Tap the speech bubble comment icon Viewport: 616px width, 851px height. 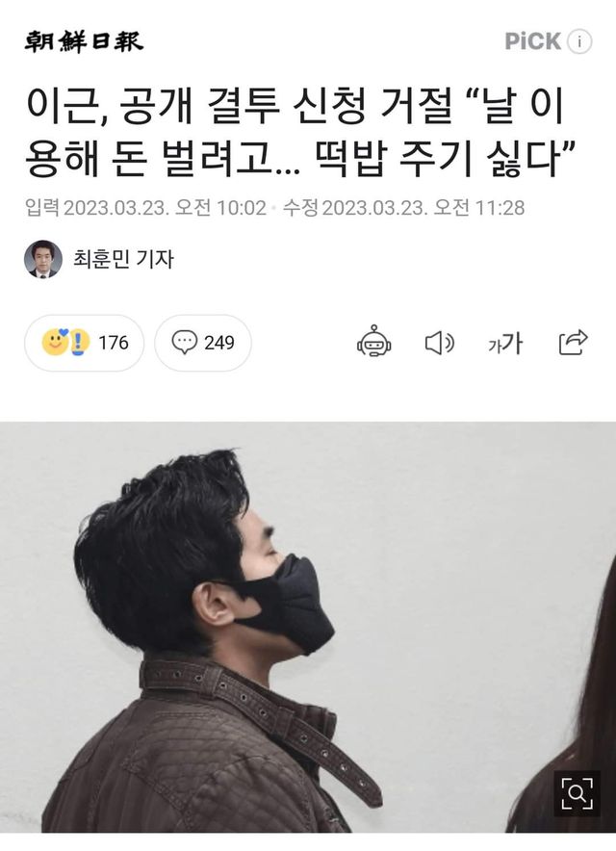184,343
